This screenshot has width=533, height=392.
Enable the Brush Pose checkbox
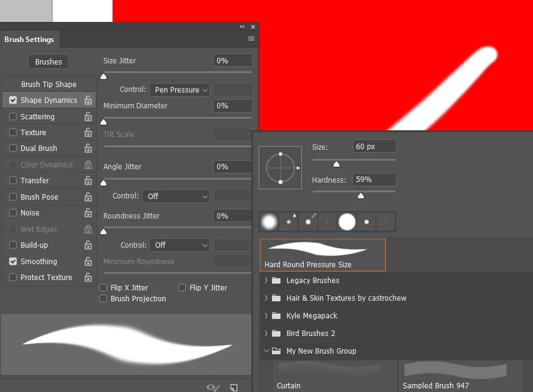click(x=13, y=197)
